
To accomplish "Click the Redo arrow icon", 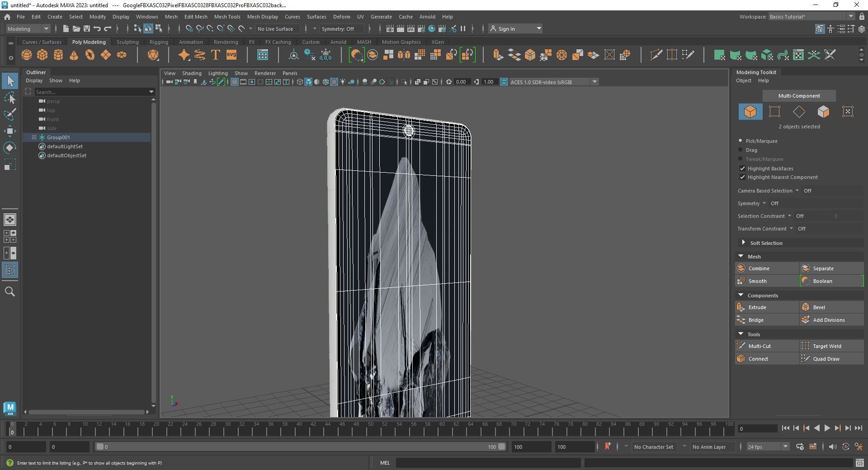I will (108, 28).
